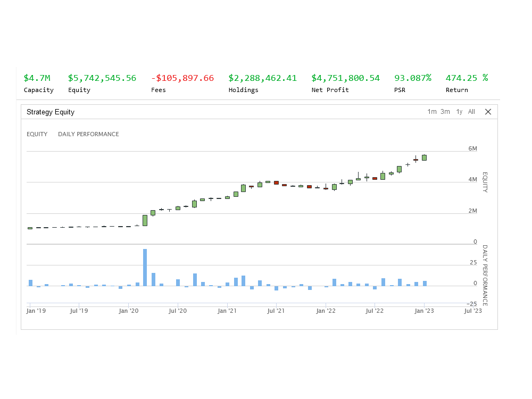Image resolution: width=532 pixels, height=399 pixels.
Task: Select the 1m time range
Action: click(431, 112)
